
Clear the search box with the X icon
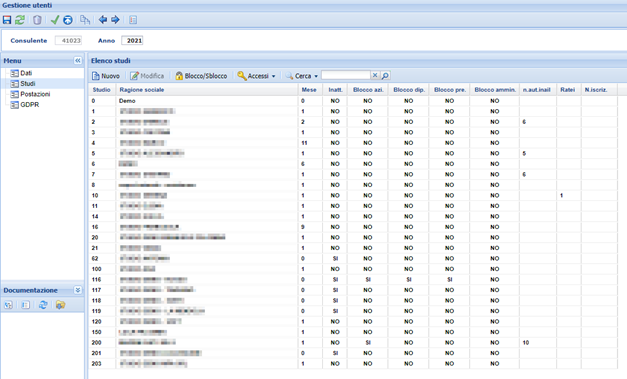pos(375,75)
